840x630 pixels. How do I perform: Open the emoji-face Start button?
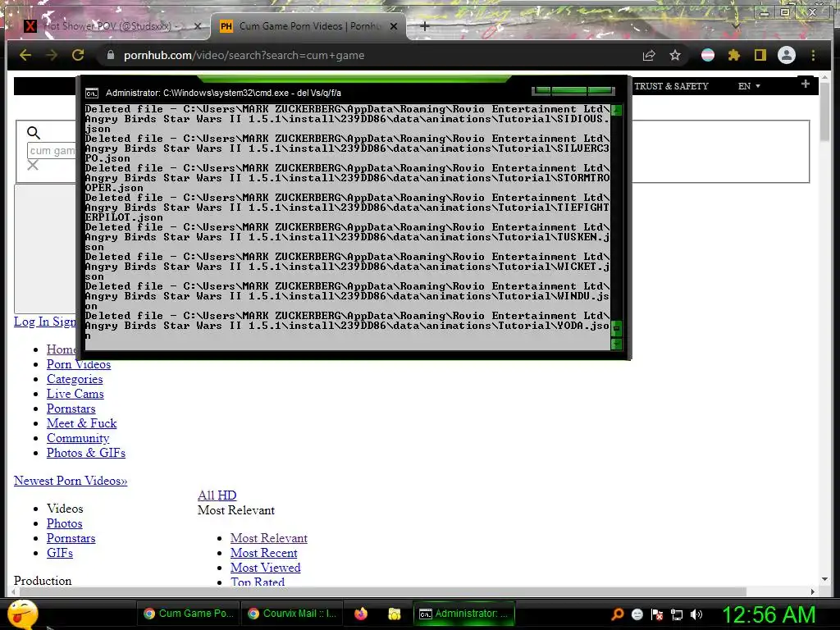[23, 614]
